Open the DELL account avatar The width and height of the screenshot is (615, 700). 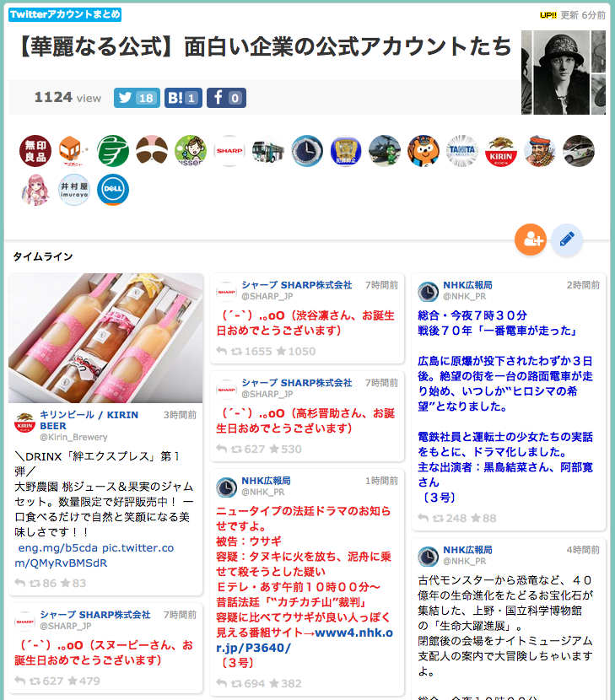point(113,190)
